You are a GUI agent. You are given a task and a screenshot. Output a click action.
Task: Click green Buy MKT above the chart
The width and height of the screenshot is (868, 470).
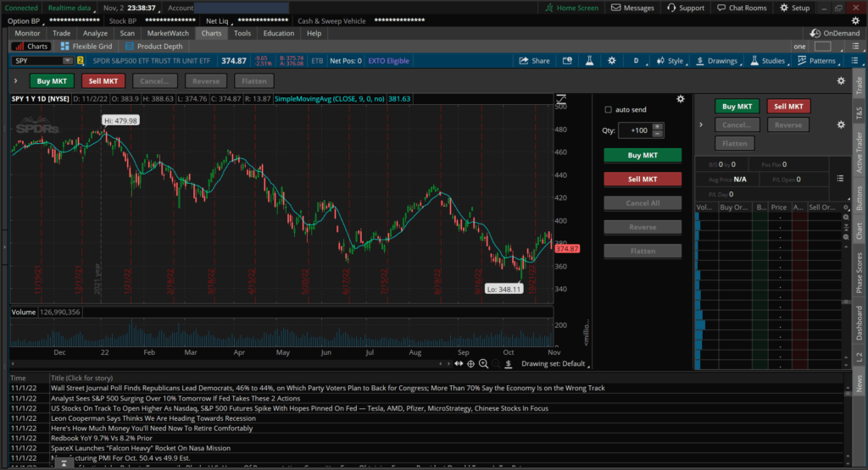52,80
